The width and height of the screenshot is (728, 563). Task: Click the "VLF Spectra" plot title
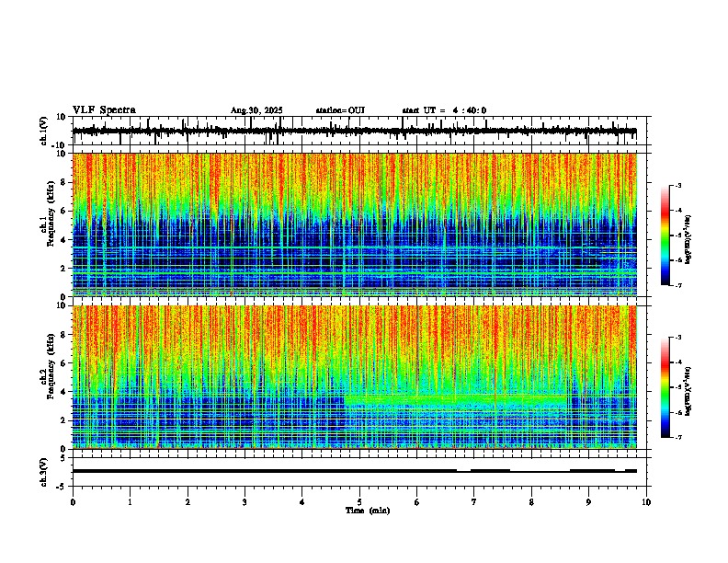coord(104,110)
